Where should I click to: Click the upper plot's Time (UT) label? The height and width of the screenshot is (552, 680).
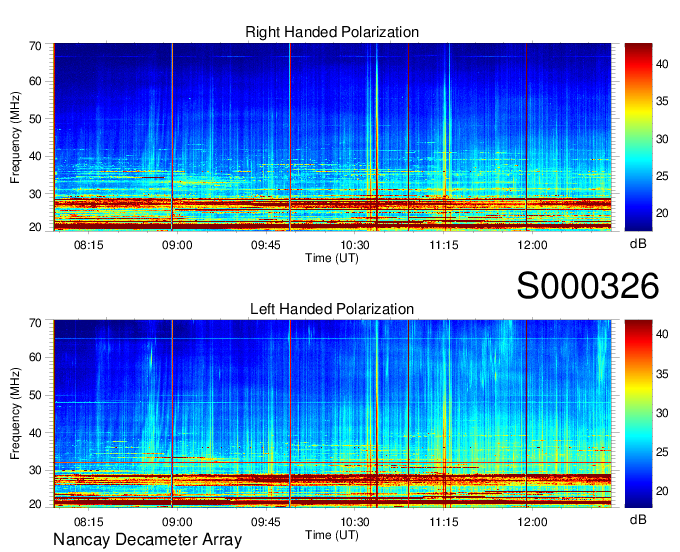tap(332, 258)
